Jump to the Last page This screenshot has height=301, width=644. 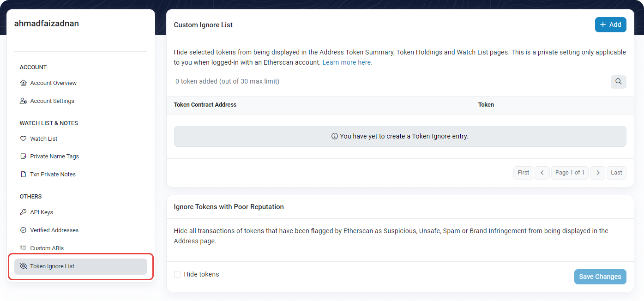[616, 173]
